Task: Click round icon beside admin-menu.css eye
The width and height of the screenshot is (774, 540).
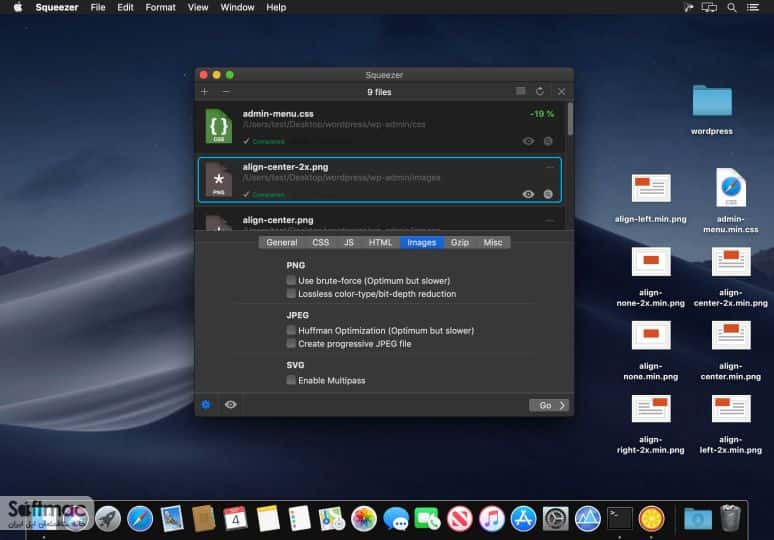Action: pyautogui.click(x=548, y=141)
